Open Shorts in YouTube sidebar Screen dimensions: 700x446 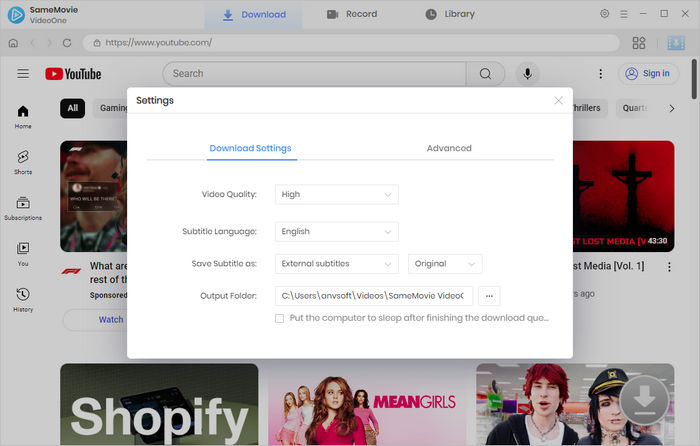(x=23, y=163)
